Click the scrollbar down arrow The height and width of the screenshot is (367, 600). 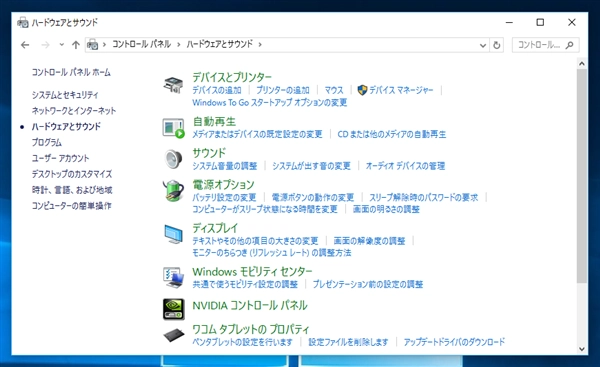[x=582, y=349]
